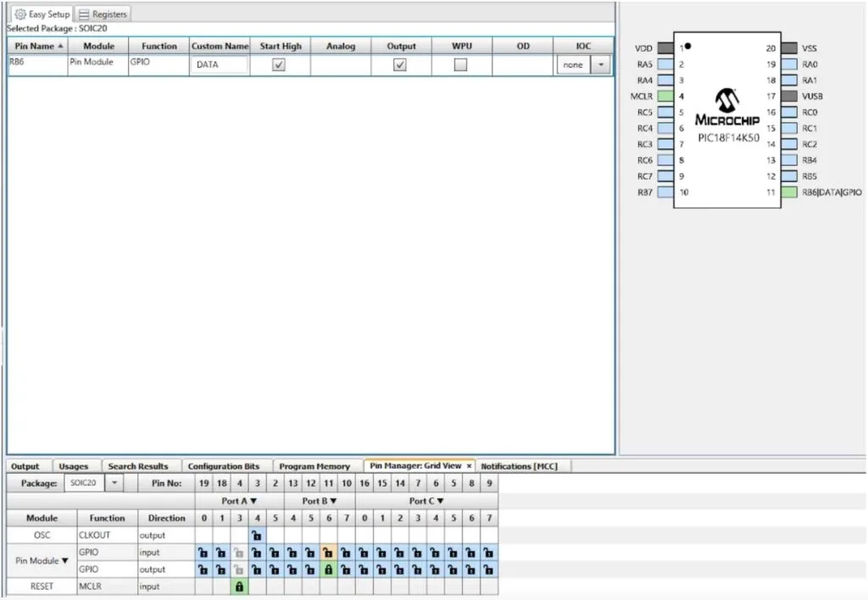Click the MCLR pin 4 on chip diagram
The height and width of the screenshot is (600, 868).
[x=665, y=97]
